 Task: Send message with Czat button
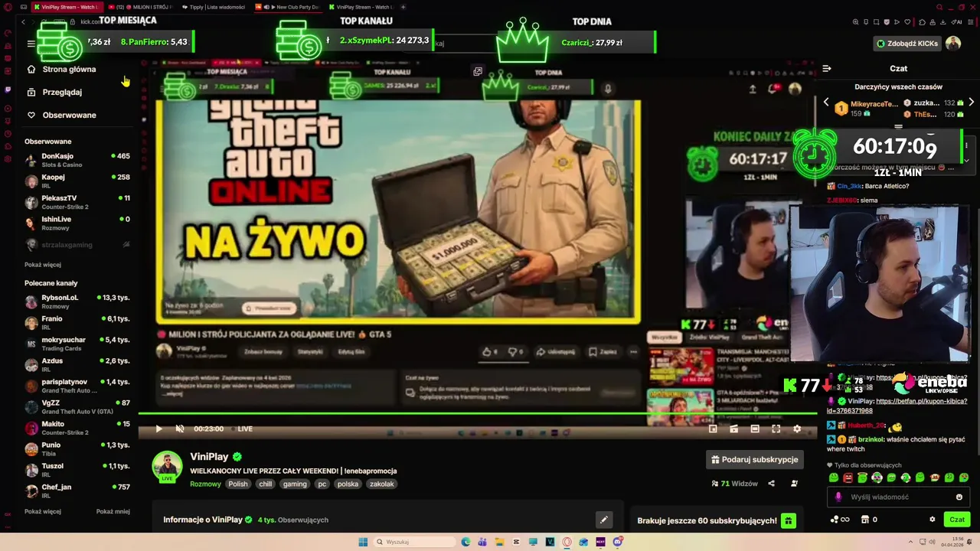(x=957, y=520)
